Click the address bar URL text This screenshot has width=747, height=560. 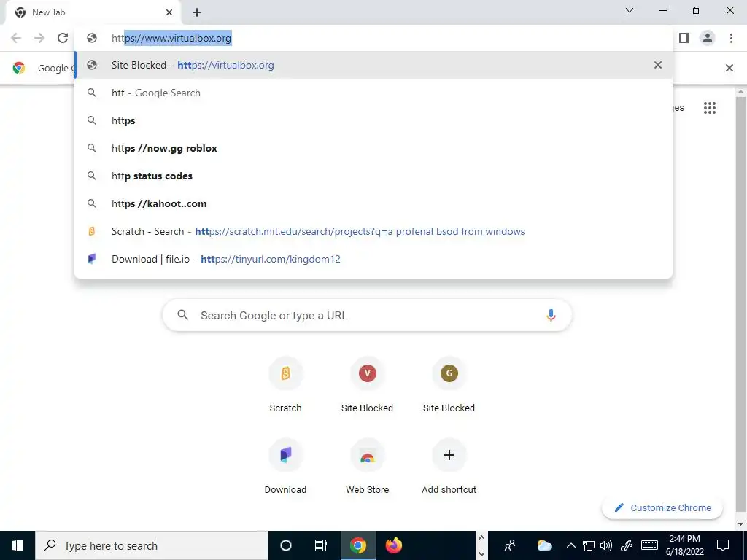[x=171, y=38]
